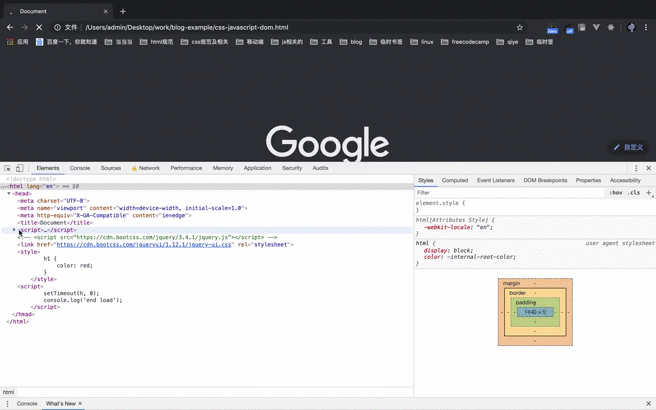
Task: Select the Accessibility sidebar tab
Action: click(x=625, y=180)
